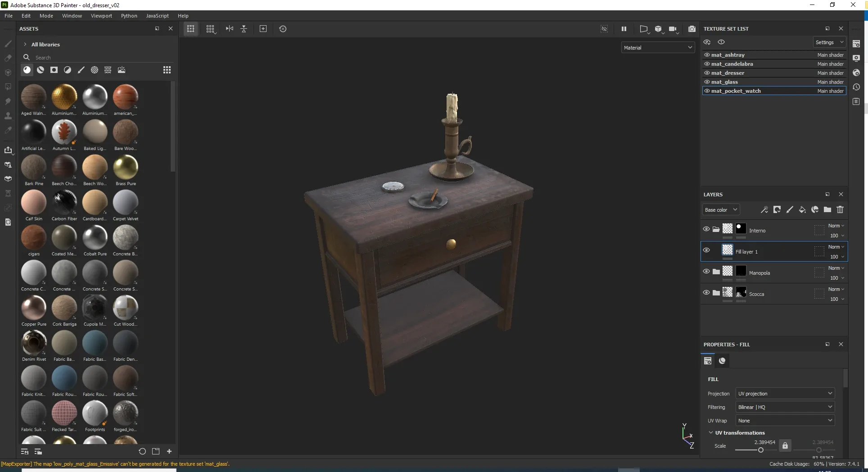Open the Base color channel dropdown
This screenshot has width=868, height=472.
tap(721, 210)
